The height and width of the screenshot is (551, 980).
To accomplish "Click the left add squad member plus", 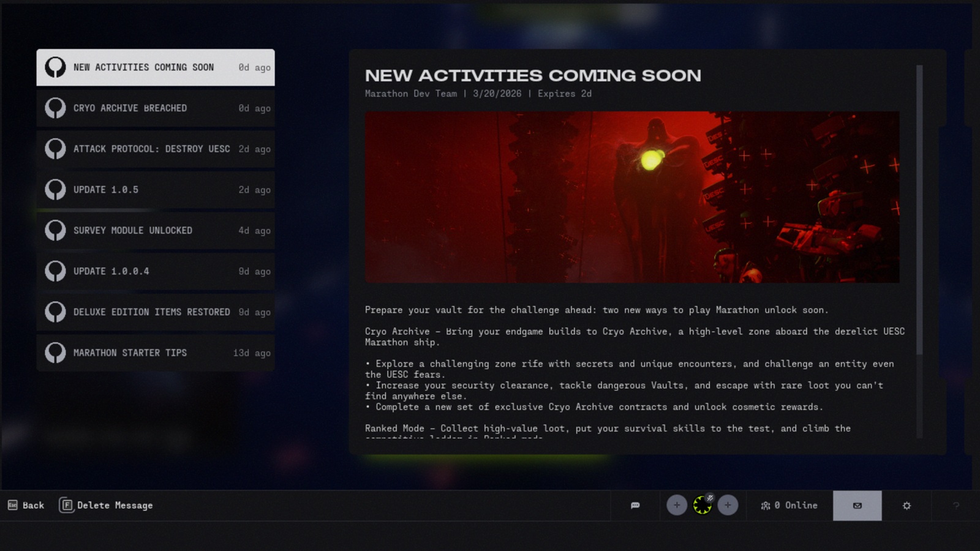I will click(677, 505).
